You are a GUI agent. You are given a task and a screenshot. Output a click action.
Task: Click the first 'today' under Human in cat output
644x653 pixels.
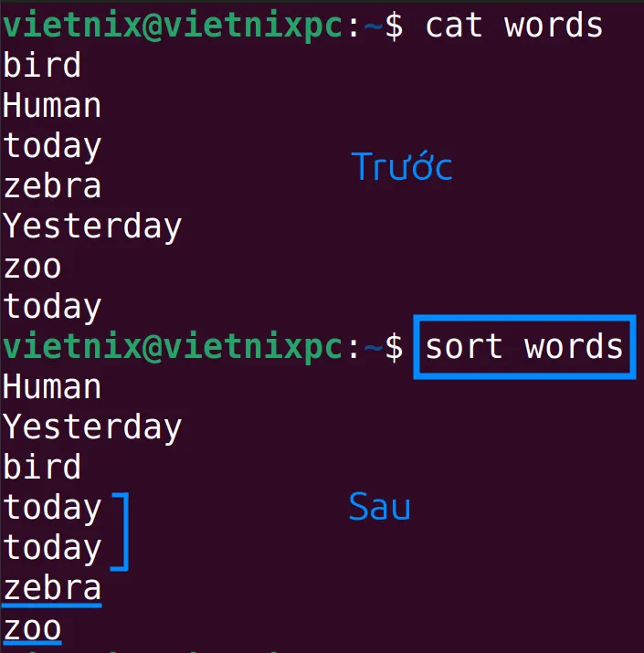tap(52, 147)
